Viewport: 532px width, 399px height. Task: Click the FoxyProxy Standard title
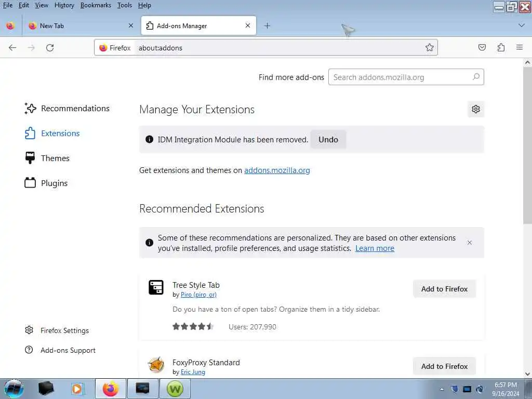click(206, 362)
